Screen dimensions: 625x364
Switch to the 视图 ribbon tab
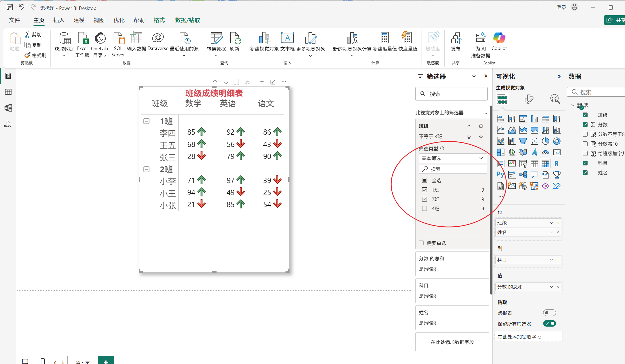(99, 20)
